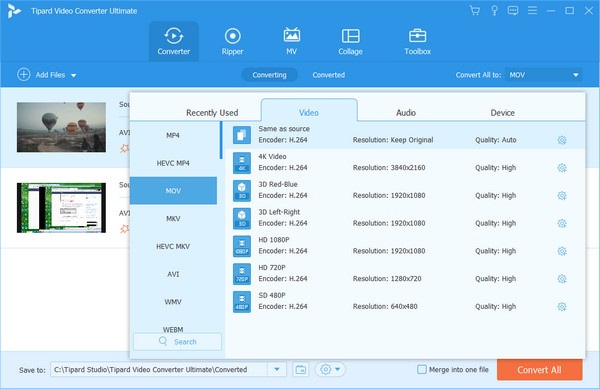The image size is (600, 389).
Task: Open the Collage module
Action: pos(350,41)
